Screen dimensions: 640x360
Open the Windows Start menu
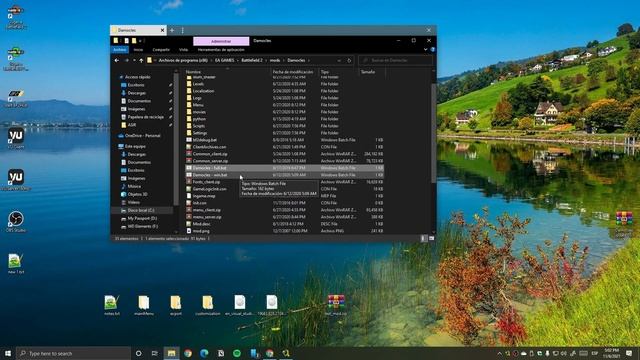tap(8, 353)
